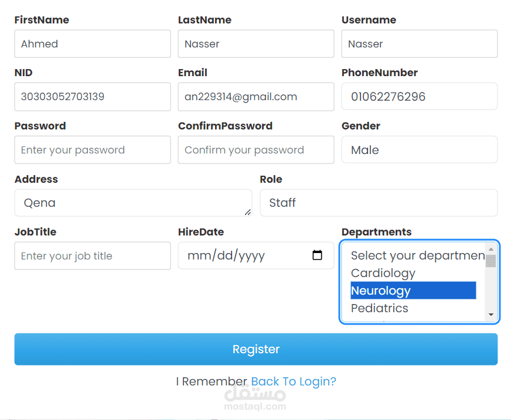Focus the FirstName field containing Ahmed
Image resolution: width=511 pixels, height=420 pixels.
[x=93, y=44]
